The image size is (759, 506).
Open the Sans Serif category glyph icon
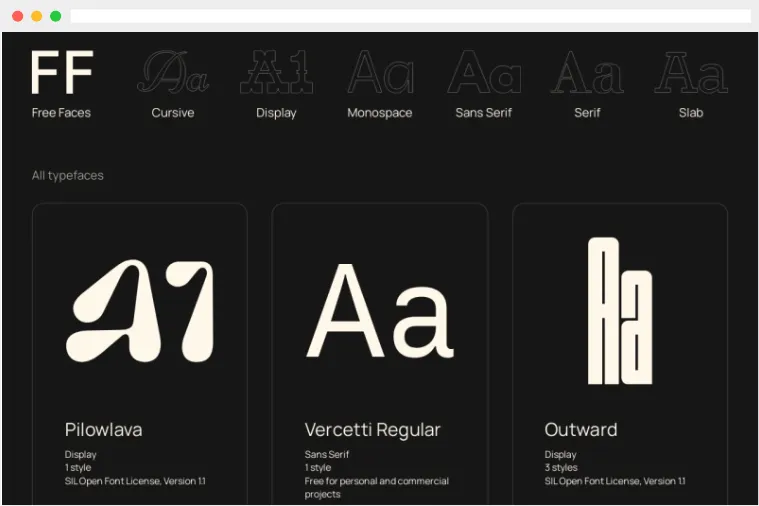[484, 72]
